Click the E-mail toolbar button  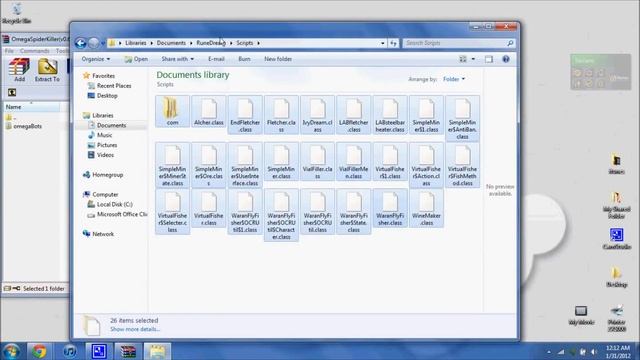click(x=216, y=59)
